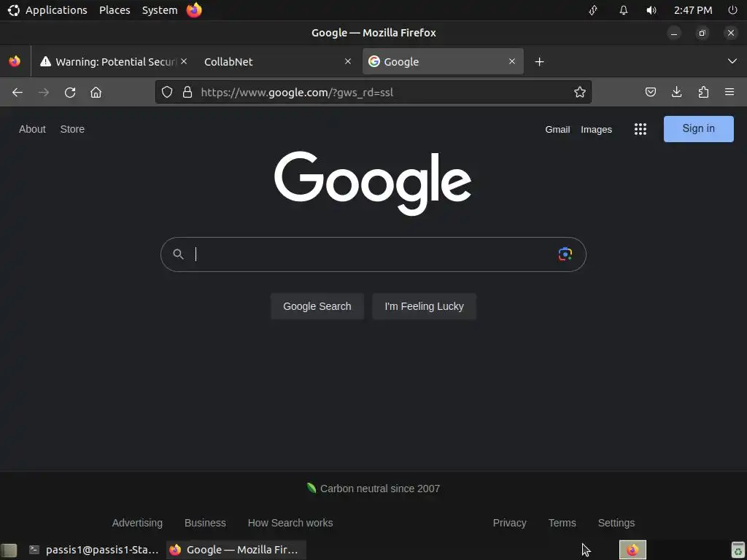The height and width of the screenshot is (560, 747).
Task: Open the Settings footer menu
Action: point(616,523)
